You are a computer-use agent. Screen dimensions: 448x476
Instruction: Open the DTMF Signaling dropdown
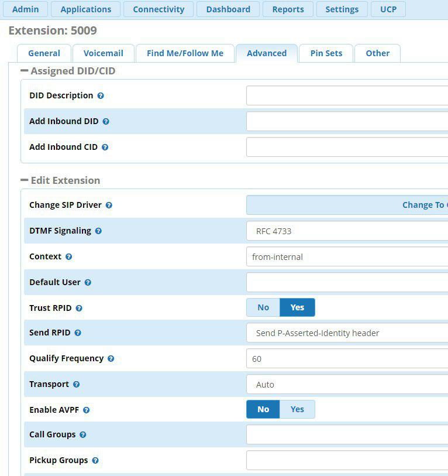pyautogui.click(x=347, y=231)
